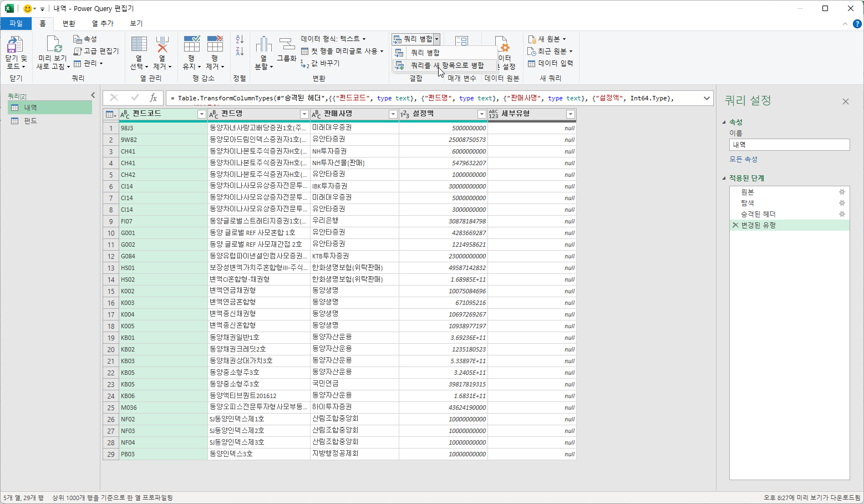The image size is (864, 504).
Task: Click the Remove Columns (열 제거) icon
Action: [162, 44]
